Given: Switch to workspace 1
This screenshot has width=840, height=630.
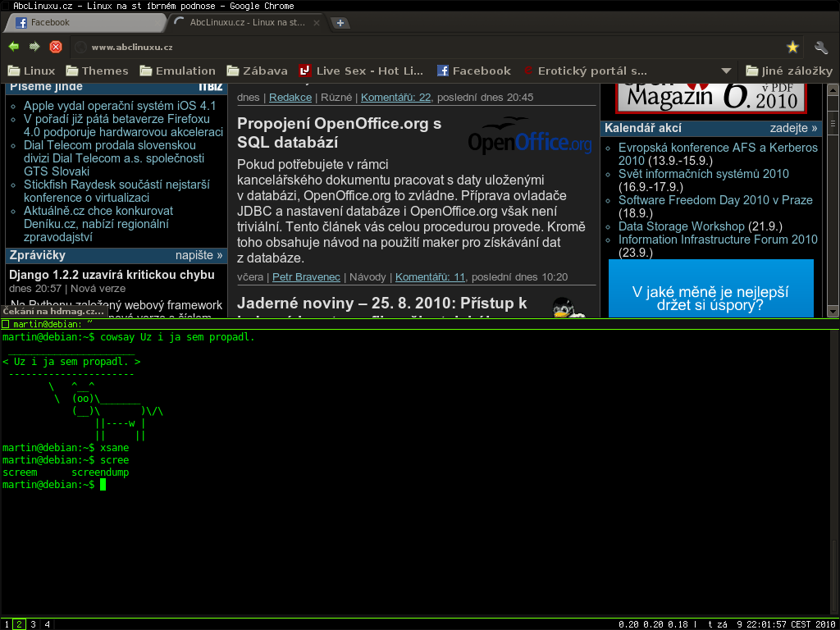Looking at the screenshot, I should coord(6,624).
